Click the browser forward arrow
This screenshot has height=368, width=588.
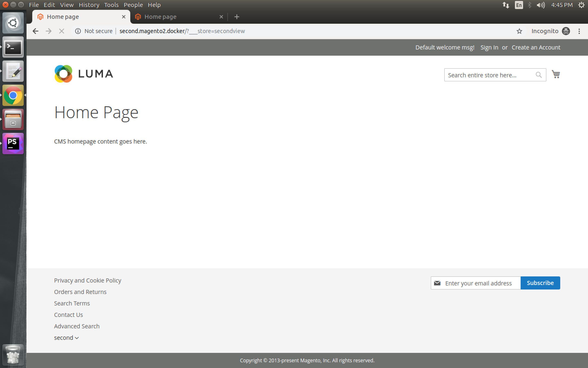pos(49,31)
